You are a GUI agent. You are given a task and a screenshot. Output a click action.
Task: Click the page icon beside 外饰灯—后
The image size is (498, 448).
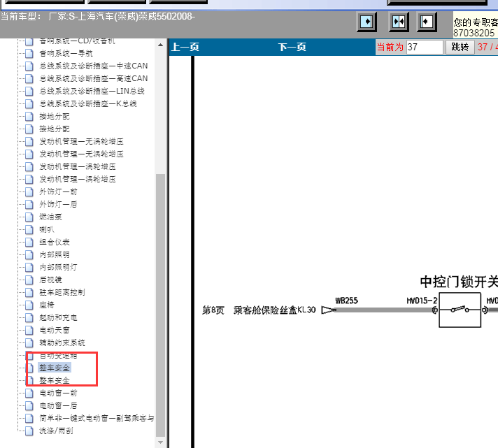(x=29, y=204)
